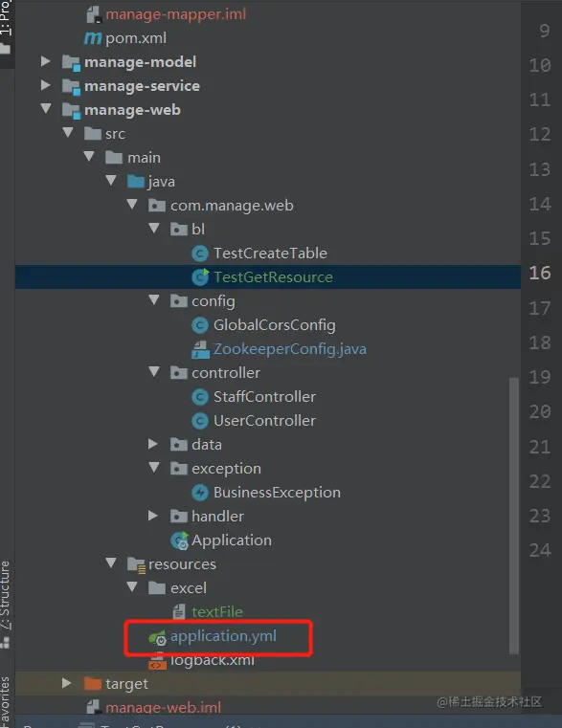Click the Spring Boot Application class icon
The height and width of the screenshot is (728, 562).
tap(179, 540)
